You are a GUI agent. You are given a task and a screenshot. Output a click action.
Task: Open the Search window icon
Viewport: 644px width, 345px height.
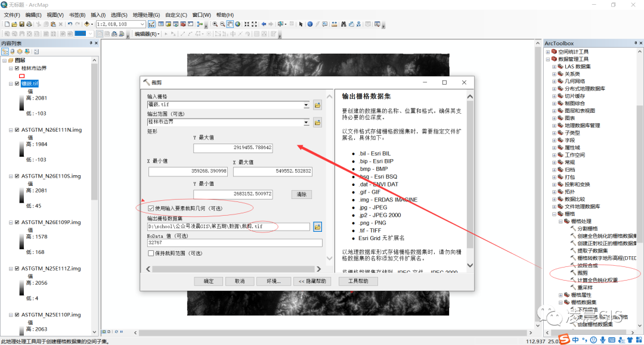point(176,24)
